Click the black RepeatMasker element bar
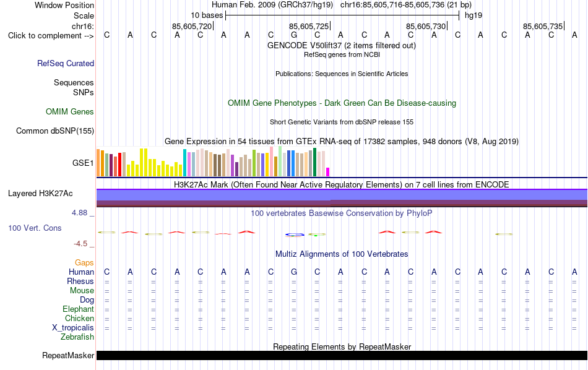Image resolution: width=588 pixels, height=370 pixels. tap(342, 355)
